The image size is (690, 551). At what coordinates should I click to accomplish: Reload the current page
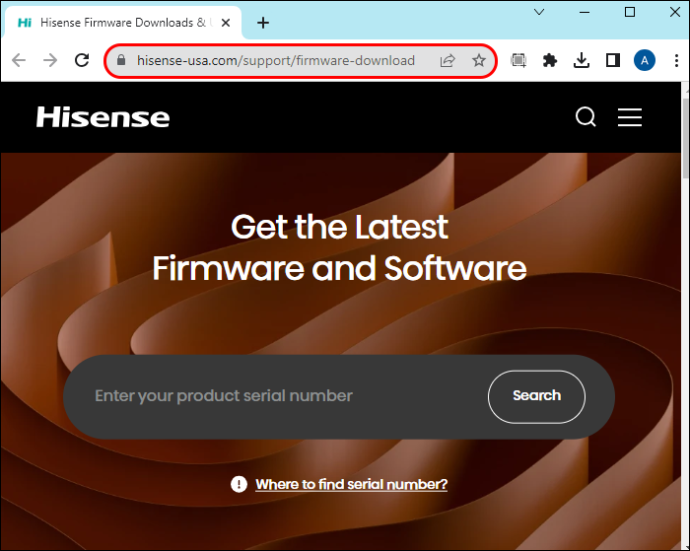coord(82,60)
